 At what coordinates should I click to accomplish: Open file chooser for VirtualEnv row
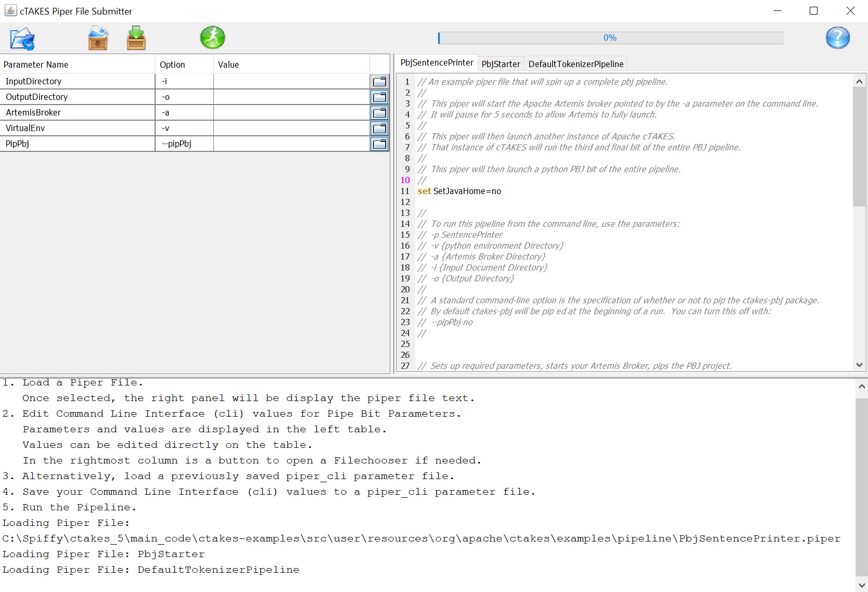[379, 128]
